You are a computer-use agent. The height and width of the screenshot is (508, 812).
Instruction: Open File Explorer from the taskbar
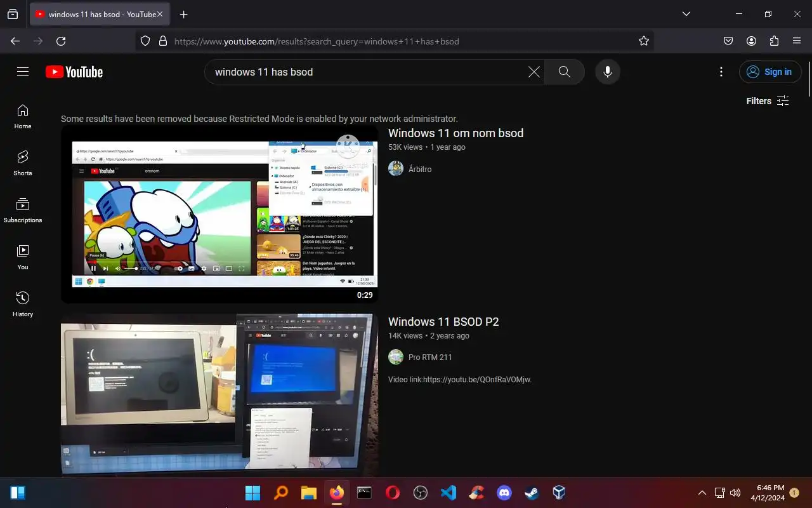(308, 492)
